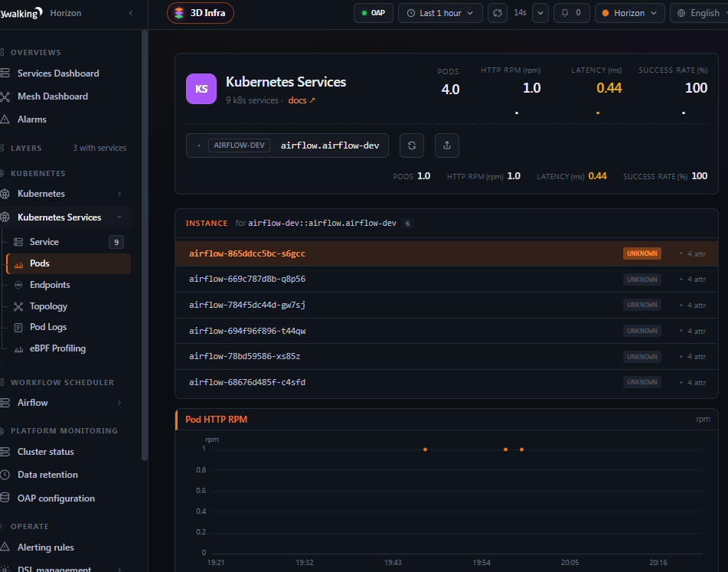
Task: Click the OAP configuration database icon
Action: click(x=5, y=498)
